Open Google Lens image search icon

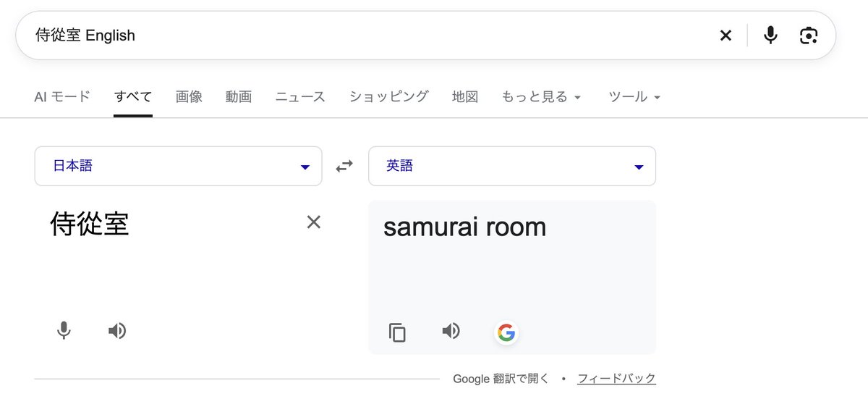[809, 35]
